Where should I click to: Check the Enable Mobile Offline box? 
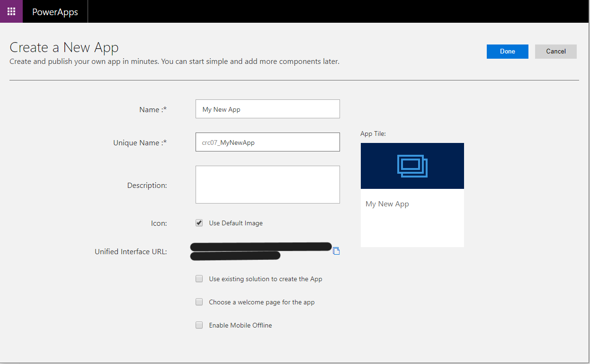199,325
